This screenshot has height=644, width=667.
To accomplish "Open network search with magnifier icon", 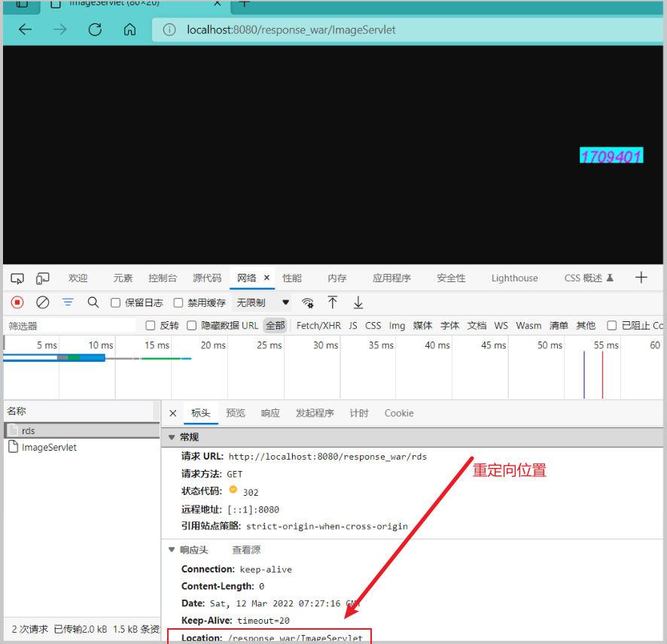I will click(x=93, y=302).
